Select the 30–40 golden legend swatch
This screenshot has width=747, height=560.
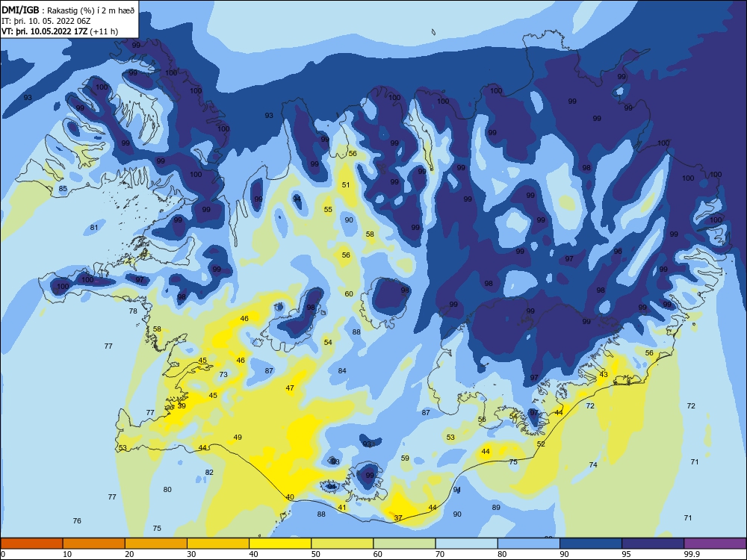point(218,544)
